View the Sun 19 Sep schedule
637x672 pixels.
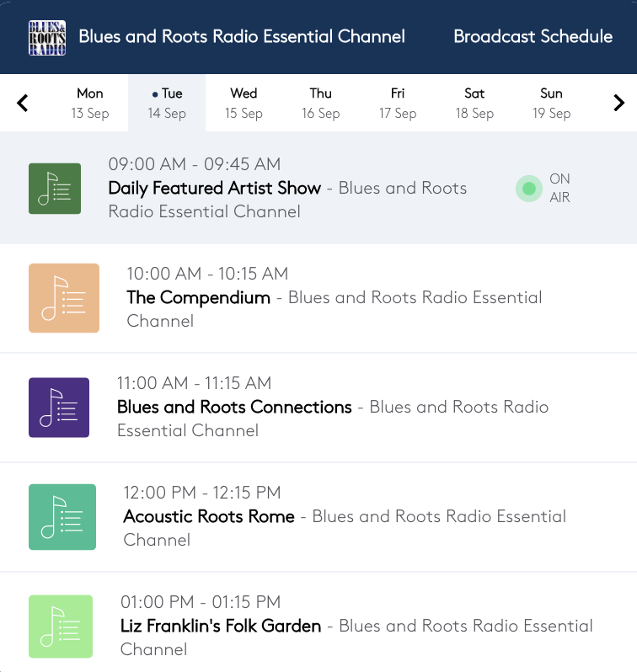(552, 104)
